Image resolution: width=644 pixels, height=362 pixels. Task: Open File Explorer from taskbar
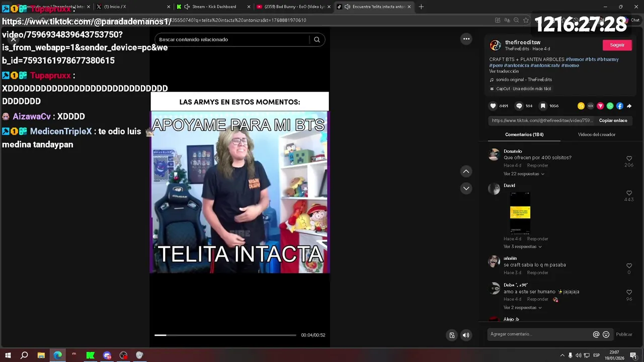click(41, 355)
